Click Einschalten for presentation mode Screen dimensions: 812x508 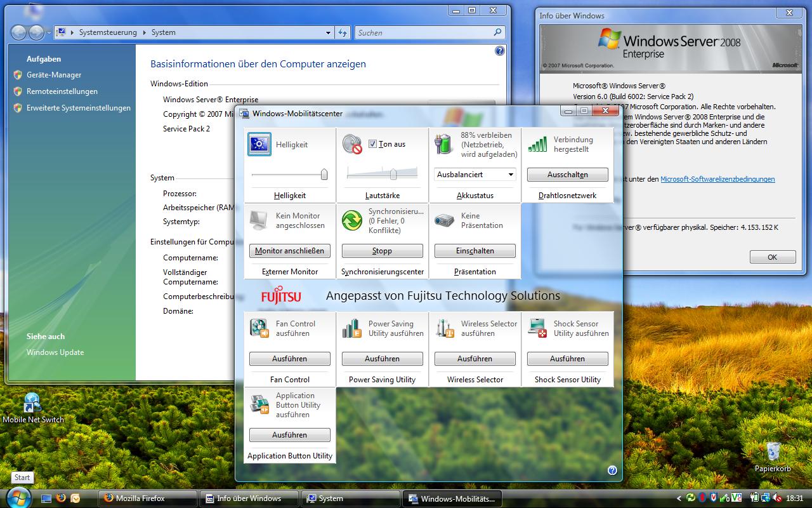pyautogui.click(x=475, y=251)
